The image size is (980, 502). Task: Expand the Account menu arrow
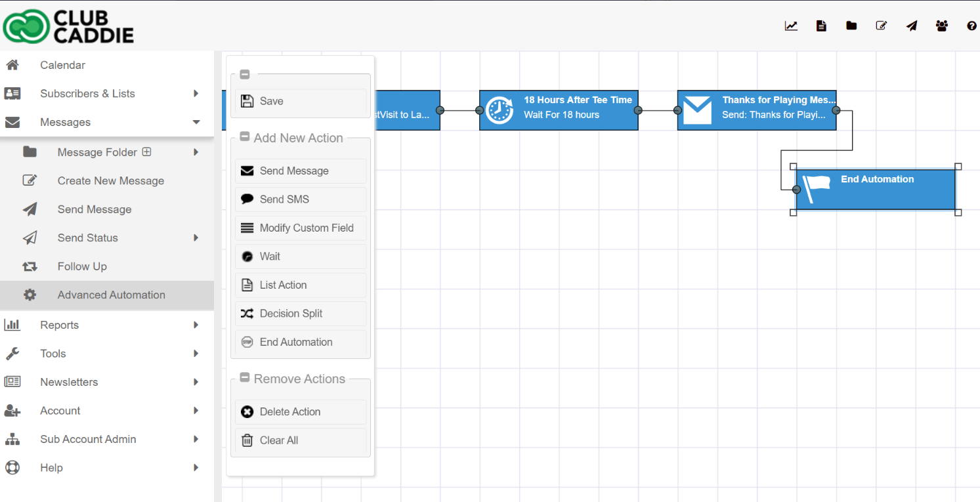196,411
